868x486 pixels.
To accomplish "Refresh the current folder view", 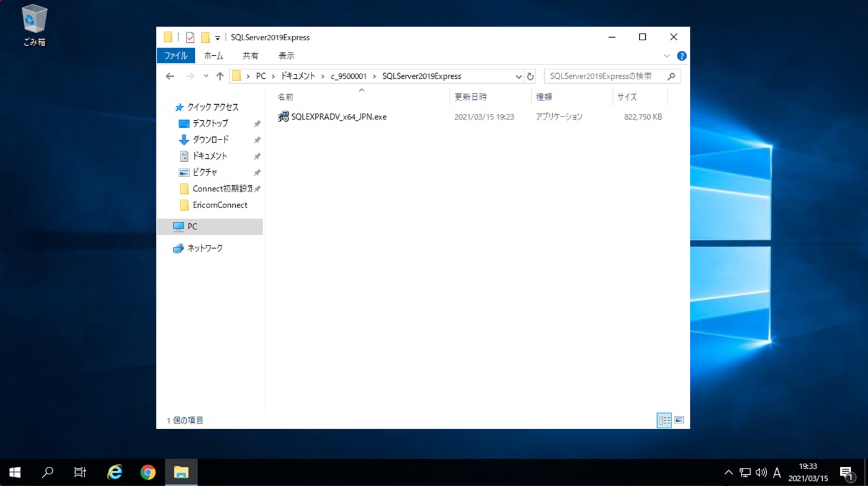I will tap(530, 76).
